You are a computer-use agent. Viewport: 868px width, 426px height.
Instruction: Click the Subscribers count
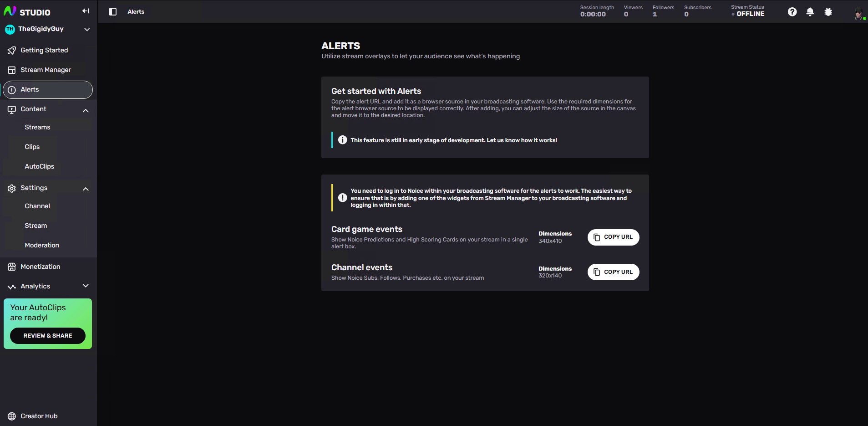tap(686, 14)
